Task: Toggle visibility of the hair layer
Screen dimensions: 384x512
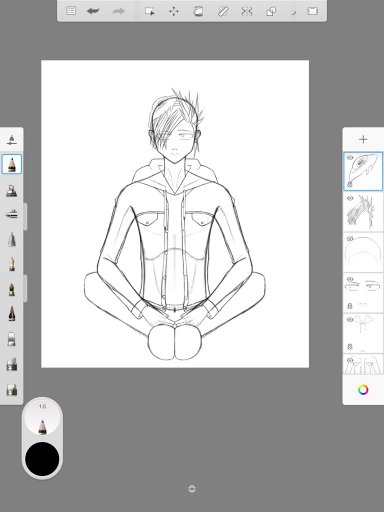Action: [350, 198]
